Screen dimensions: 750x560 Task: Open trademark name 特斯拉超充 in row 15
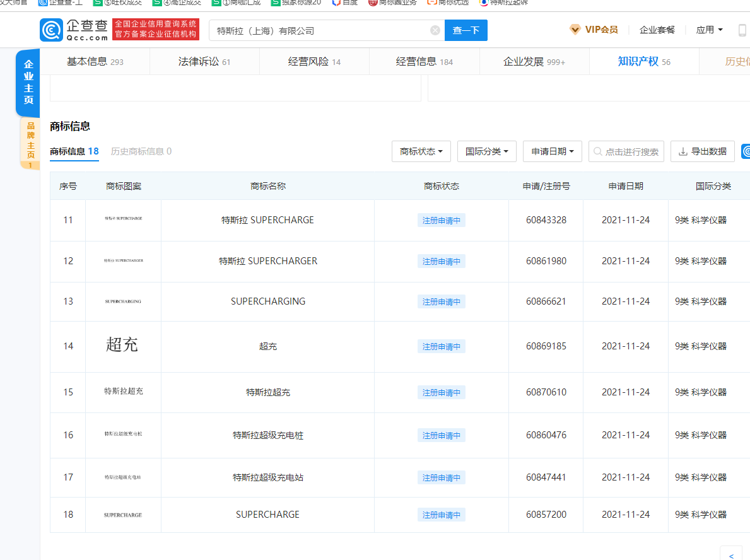(x=268, y=392)
